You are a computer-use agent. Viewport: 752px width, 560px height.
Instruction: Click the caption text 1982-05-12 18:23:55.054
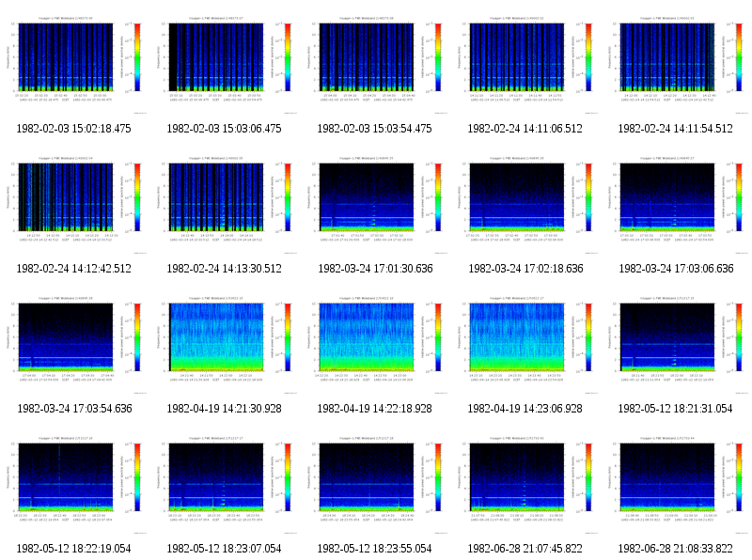(x=374, y=549)
